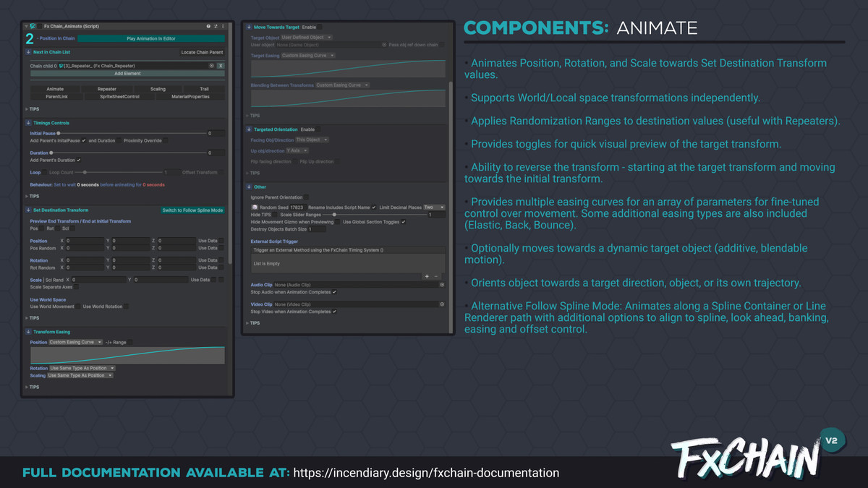Add a Scaling chain element
Screen dimensions: 868x488
[158, 89]
